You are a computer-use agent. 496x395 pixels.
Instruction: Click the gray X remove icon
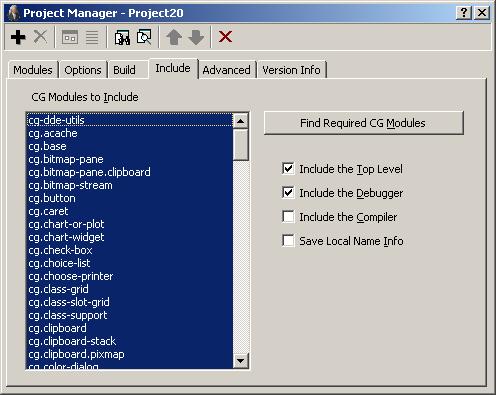tap(40, 37)
